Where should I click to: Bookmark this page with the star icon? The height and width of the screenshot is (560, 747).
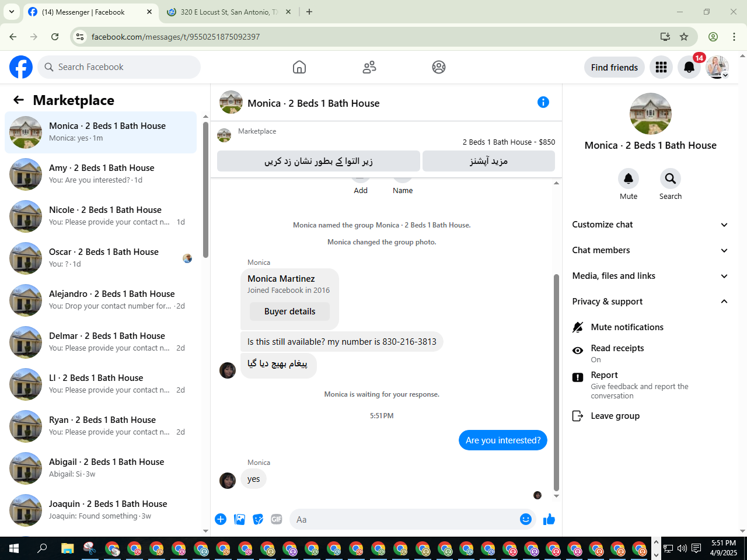[x=684, y=37]
